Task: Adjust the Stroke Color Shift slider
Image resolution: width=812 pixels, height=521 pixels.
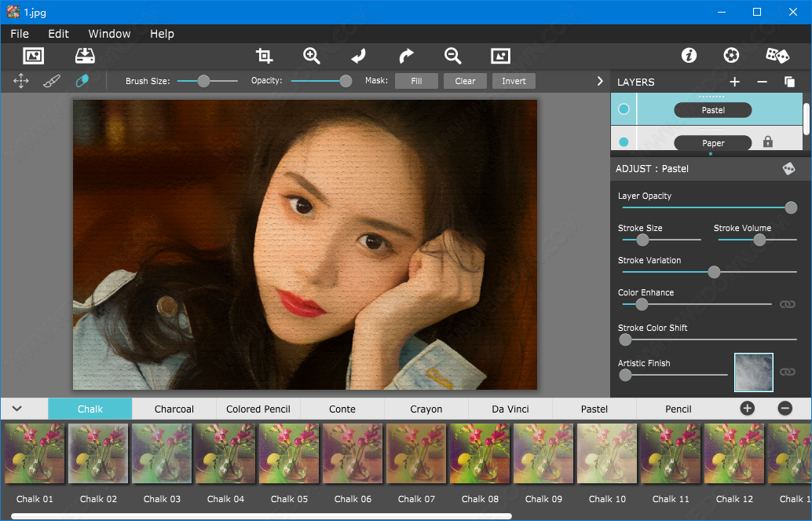Action: (708, 339)
